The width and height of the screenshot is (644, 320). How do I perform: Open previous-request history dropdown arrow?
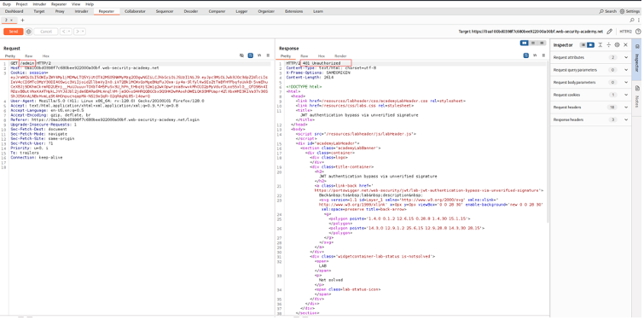point(69,32)
